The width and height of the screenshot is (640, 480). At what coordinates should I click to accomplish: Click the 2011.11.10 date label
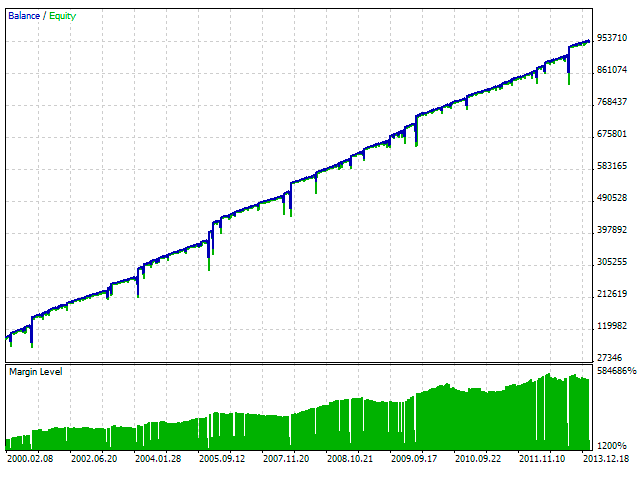tap(542, 459)
